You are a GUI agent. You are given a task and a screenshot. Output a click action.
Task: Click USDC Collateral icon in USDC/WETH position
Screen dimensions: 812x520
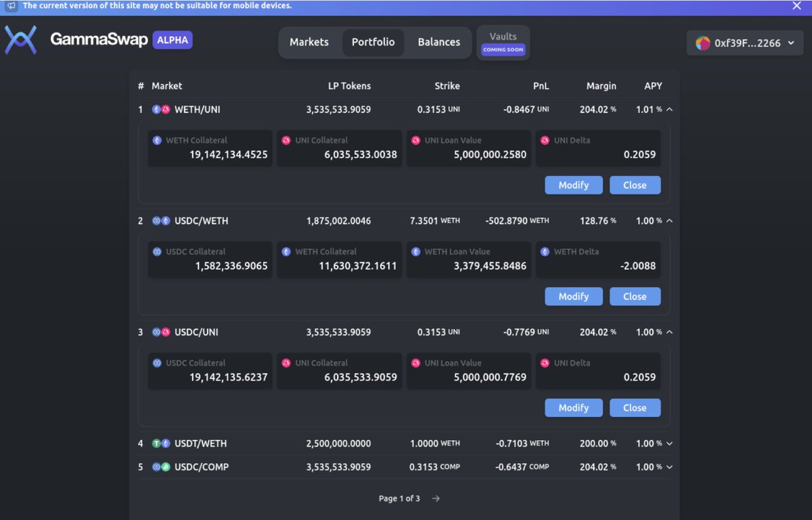click(x=157, y=251)
